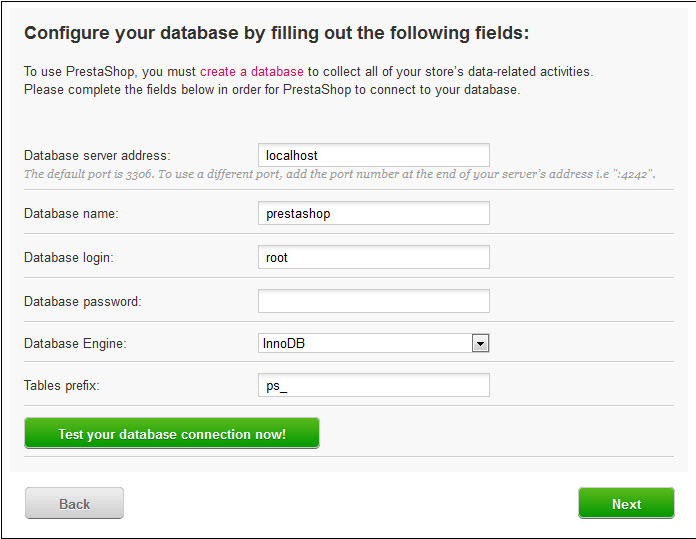Go Back to the previous installer step
Viewport: 696px width, 539px height.
(x=74, y=503)
